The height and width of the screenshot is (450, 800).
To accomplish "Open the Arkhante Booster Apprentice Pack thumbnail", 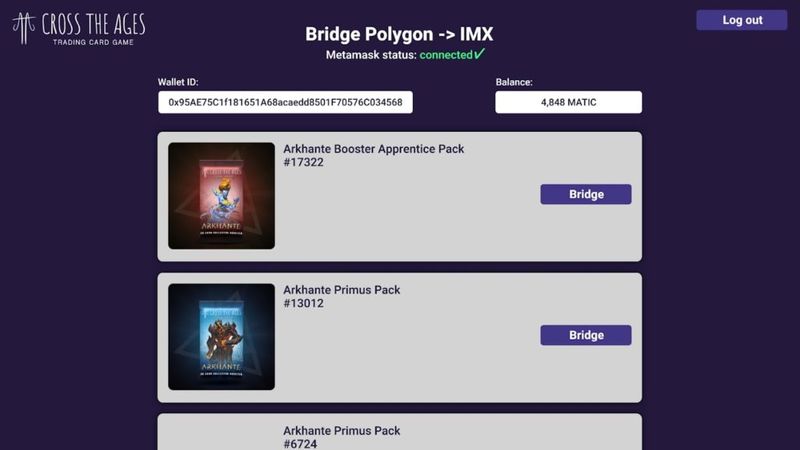I will coord(221,196).
